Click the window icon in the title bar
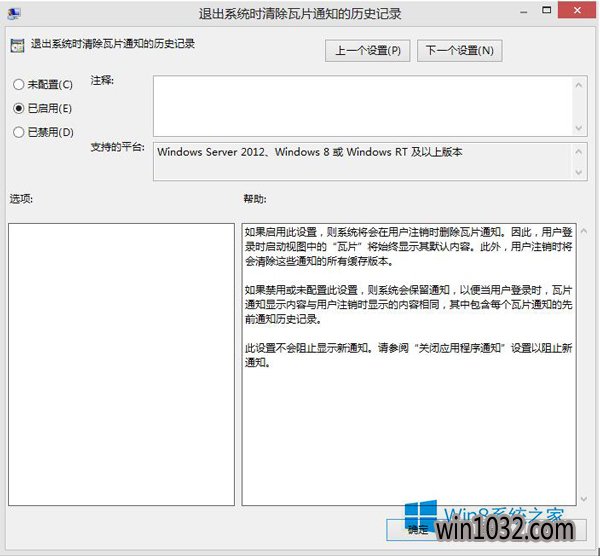The width and height of the screenshot is (600, 556). 12,14
